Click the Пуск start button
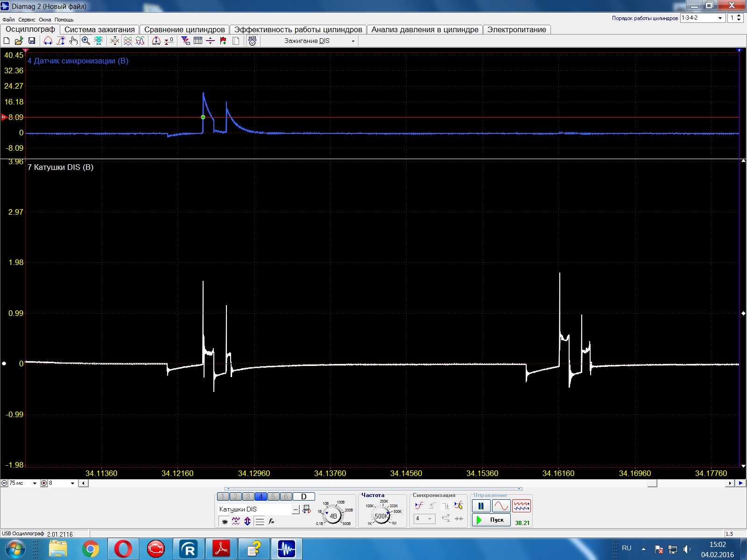 click(491, 520)
